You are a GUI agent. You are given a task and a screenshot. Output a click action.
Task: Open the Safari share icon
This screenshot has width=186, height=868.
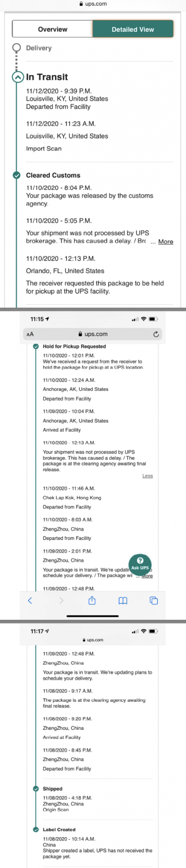coord(92,600)
